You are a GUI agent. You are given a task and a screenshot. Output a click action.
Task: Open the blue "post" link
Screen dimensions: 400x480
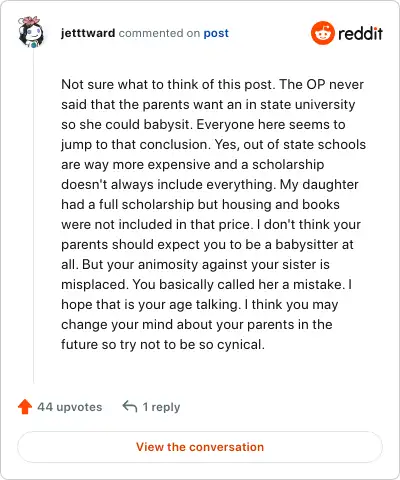pyautogui.click(x=216, y=33)
